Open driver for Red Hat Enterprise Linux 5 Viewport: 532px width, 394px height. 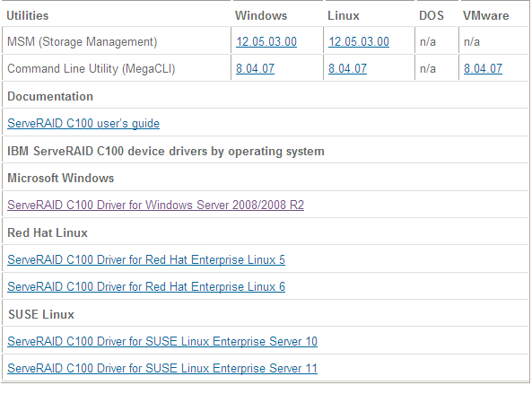tap(146, 259)
